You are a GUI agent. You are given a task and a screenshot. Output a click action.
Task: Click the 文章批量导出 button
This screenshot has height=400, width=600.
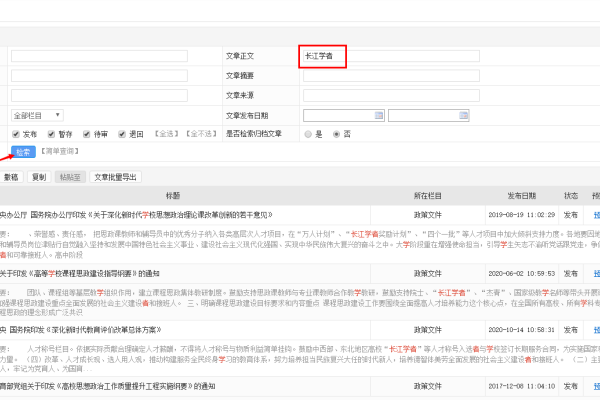coord(116,177)
